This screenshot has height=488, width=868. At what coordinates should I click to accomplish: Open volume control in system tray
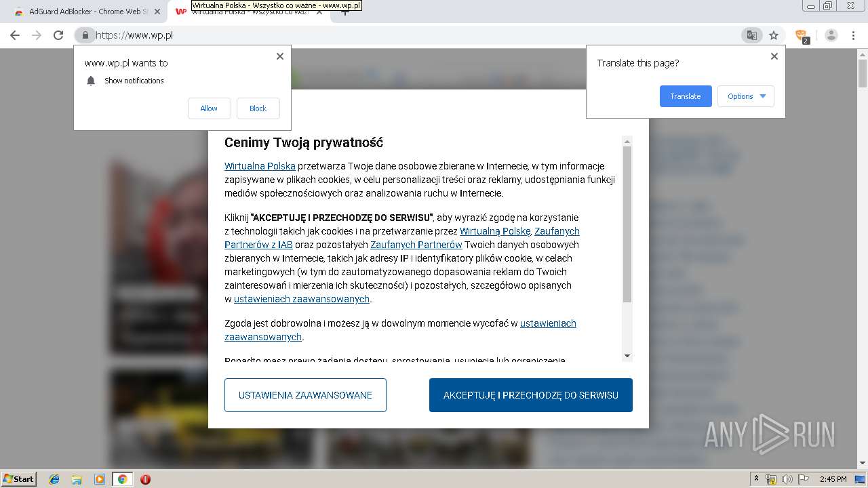pos(787,479)
